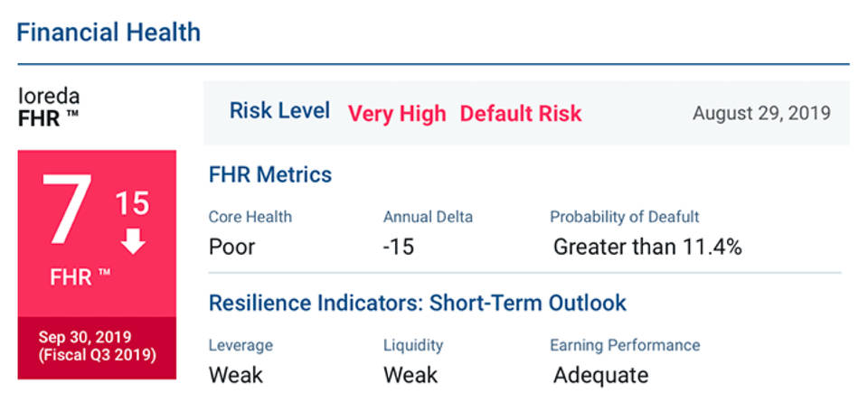Click Resilience Indicators: Short-Term Outlook heading
This screenshot has height=402, width=868.
(417, 302)
